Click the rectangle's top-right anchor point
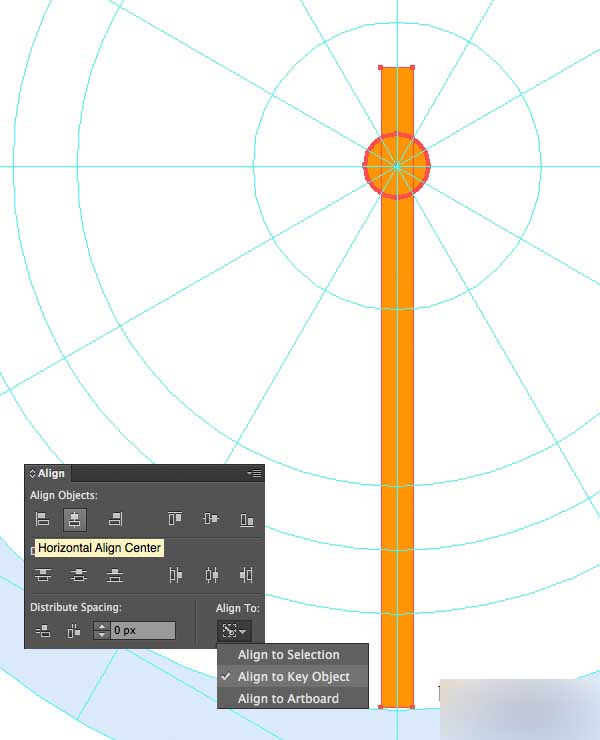This screenshot has width=600, height=740. [413, 68]
